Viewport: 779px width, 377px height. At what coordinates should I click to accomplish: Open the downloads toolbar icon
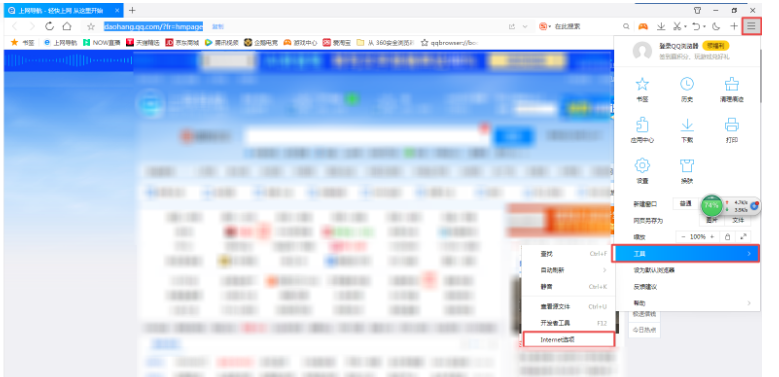(x=661, y=26)
